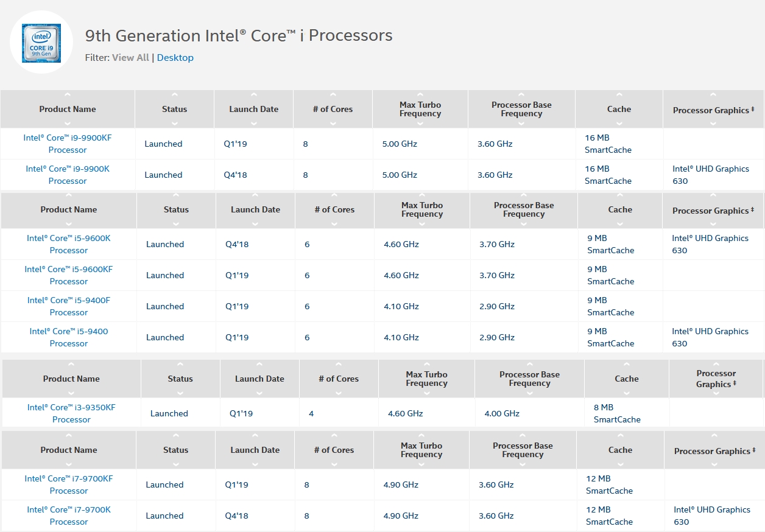
Task: Click 12 MB SmartCache in i7-9700K row
Action: coord(609,516)
